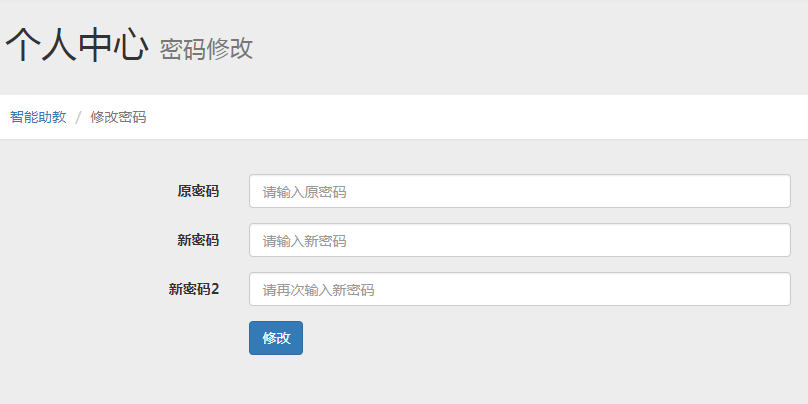The height and width of the screenshot is (404, 808).
Task: Click the 原密码 field label
Action: [x=198, y=191]
